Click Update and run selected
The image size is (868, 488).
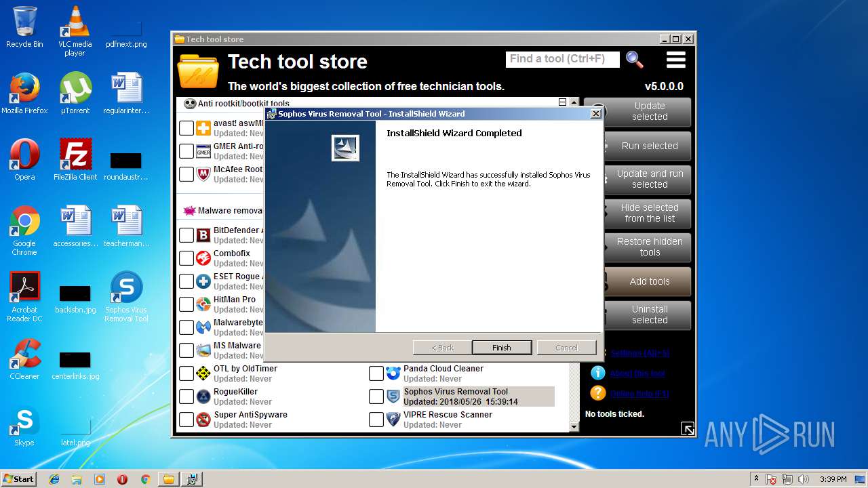(x=650, y=180)
